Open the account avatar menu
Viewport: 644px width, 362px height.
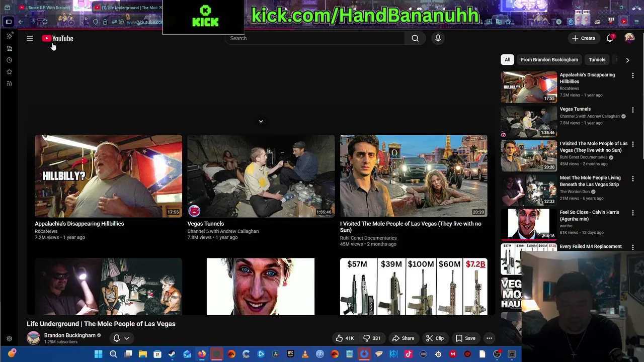click(x=629, y=38)
